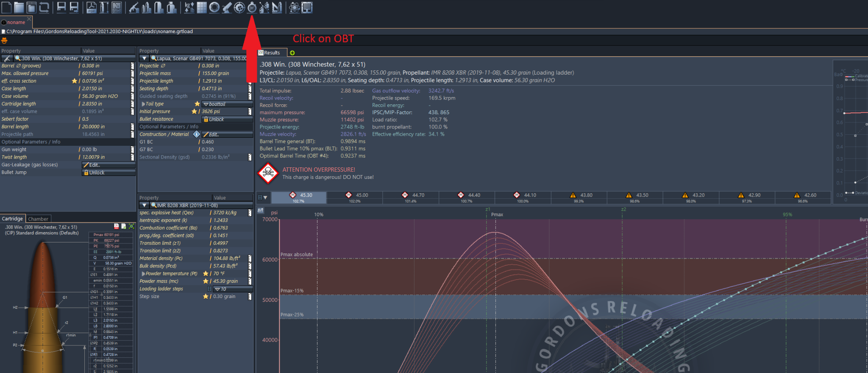Edit Gas-Leakage (gas losses) settings
The height and width of the screenshot is (373, 868).
click(108, 165)
